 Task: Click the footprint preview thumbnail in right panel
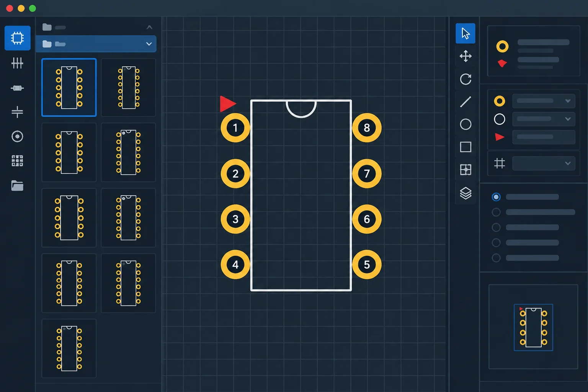(533, 327)
